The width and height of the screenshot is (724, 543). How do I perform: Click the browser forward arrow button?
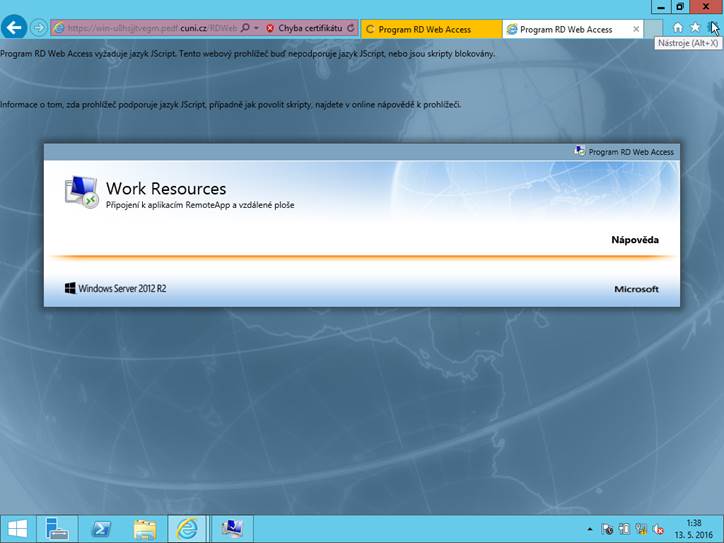coord(39,28)
